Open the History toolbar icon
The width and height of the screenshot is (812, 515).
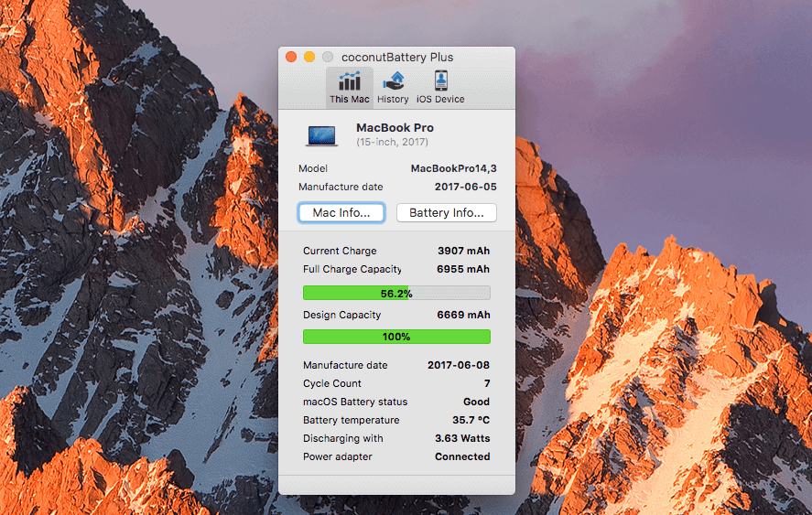[393, 80]
